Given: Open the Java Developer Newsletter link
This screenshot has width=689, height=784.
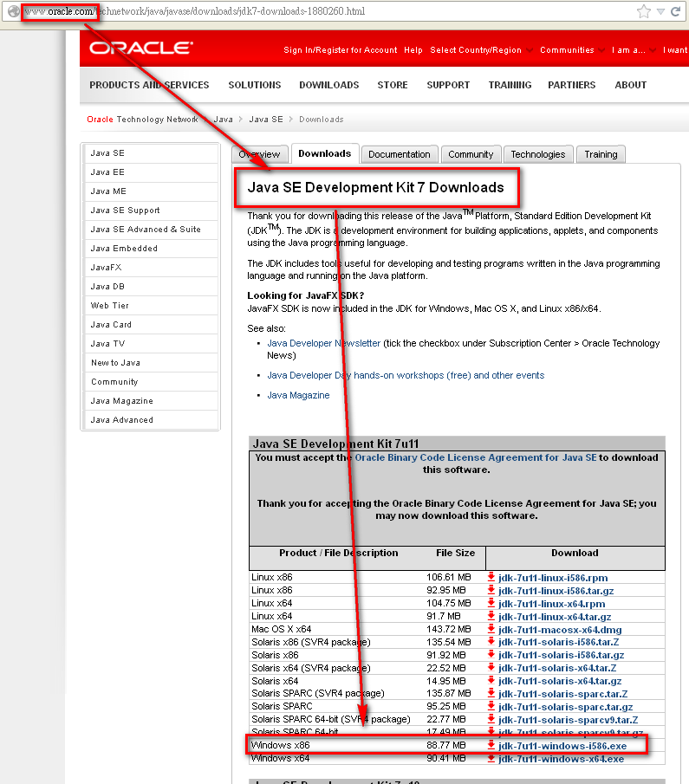Looking at the screenshot, I should [x=324, y=343].
